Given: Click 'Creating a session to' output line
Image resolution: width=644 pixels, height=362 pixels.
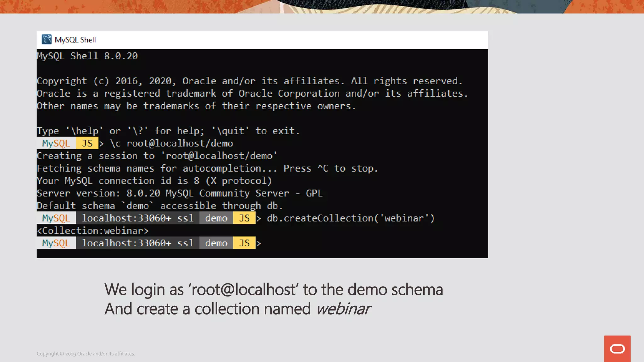Looking at the screenshot, I should [x=157, y=156].
